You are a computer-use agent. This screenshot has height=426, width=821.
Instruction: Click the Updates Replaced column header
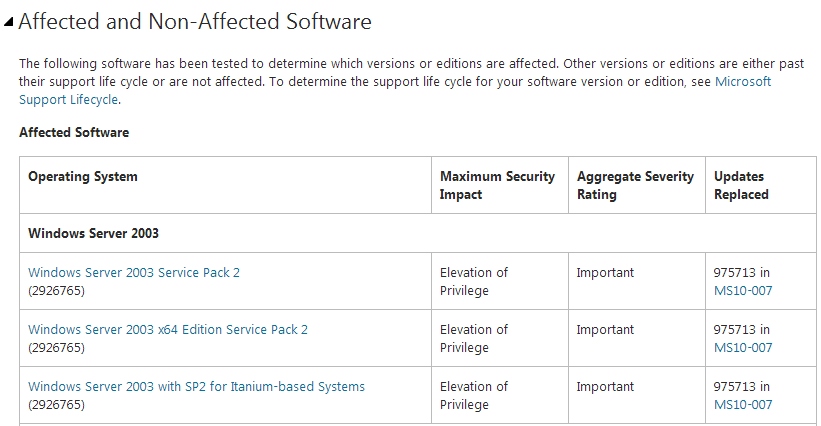pyautogui.click(x=741, y=185)
